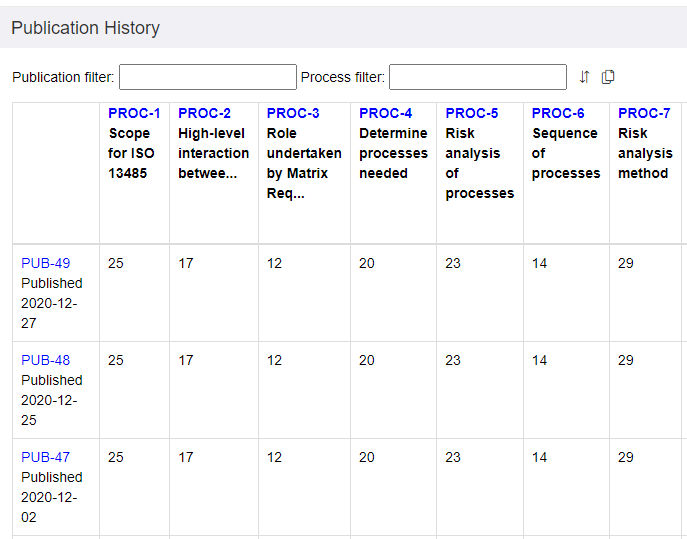This screenshot has height=539, width=687.
Task: Open the PROC-2 column header link
Action: 204,113
